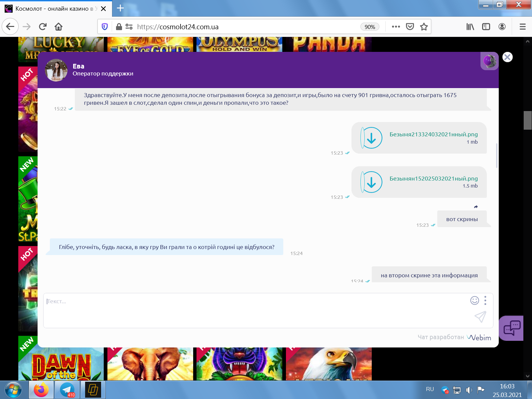Open Dawn of the game thumbnail
The width and height of the screenshot is (532, 399).
pyautogui.click(x=61, y=364)
